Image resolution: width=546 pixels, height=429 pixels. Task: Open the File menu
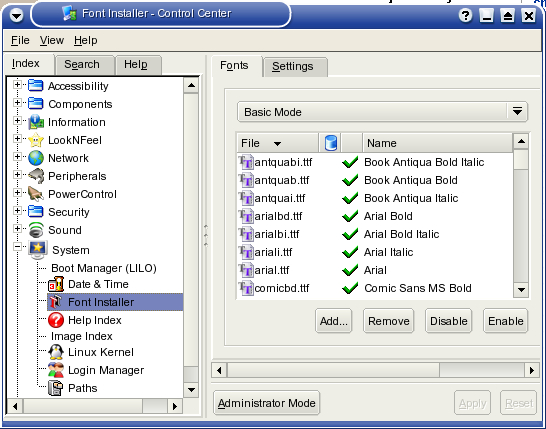[x=20, y=40]
